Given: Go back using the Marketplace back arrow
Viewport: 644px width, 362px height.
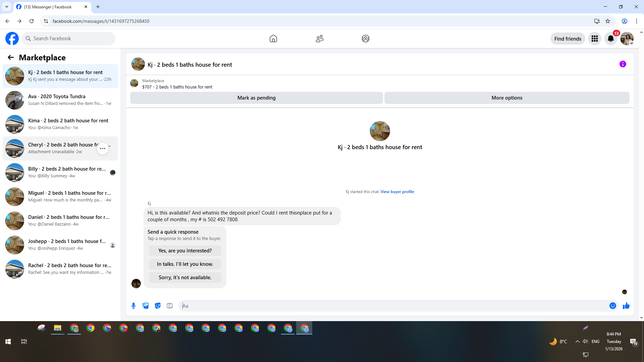Looking at the screenshot, I should tap(11, 57).
